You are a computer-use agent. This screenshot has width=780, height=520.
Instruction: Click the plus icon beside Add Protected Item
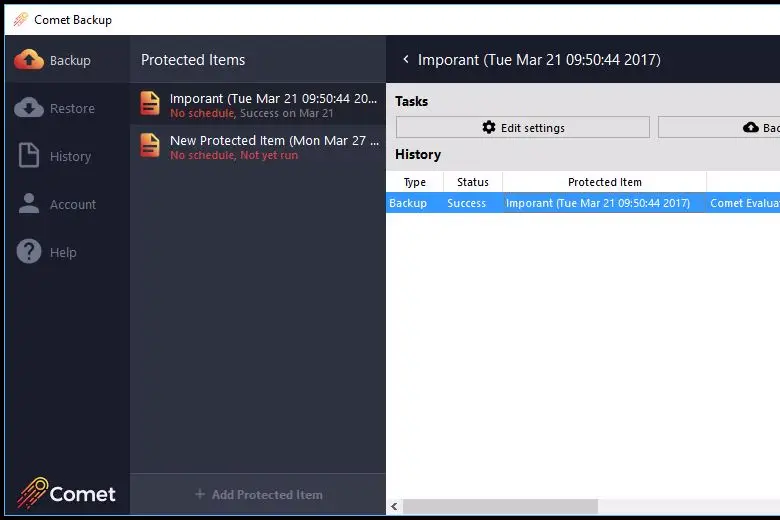click(x=200, y=494)
